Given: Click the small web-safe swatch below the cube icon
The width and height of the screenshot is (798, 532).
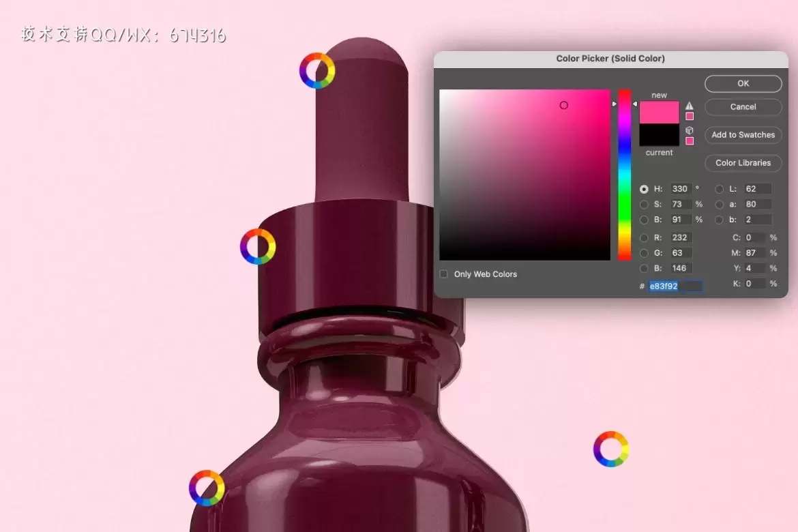Looking at the screenshot, I should 690,141.
